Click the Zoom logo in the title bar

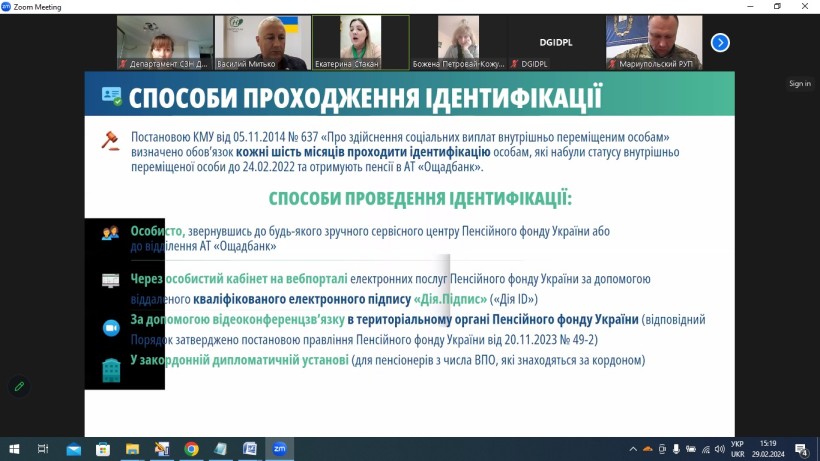6,6
